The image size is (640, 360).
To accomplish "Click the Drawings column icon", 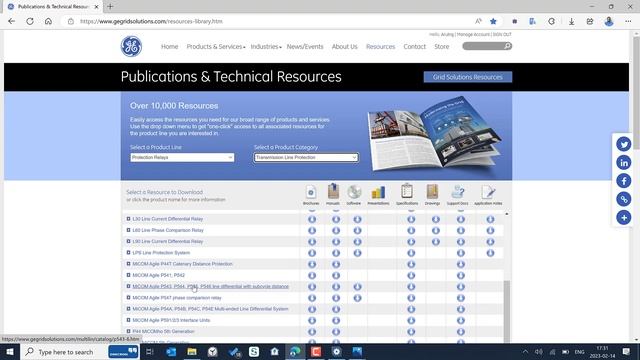I will tap(432, 191).
